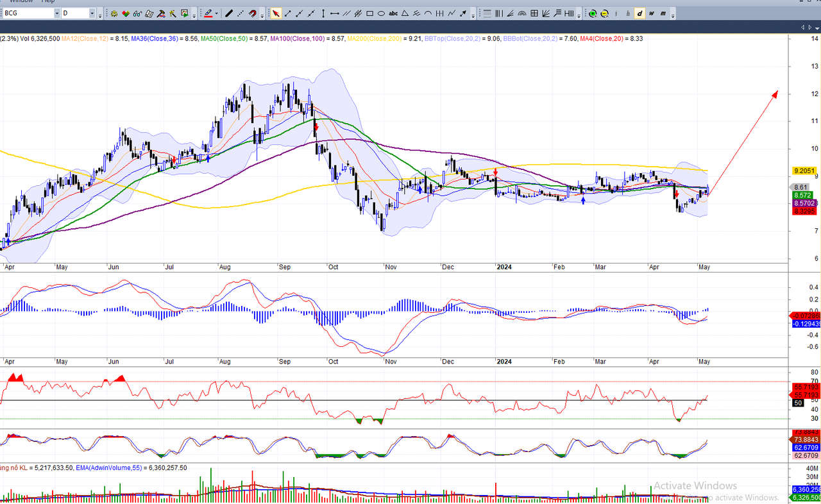821x504 pixels.
Task: Click MA12(Close,12) indicator label
Action: coord(85,38)
